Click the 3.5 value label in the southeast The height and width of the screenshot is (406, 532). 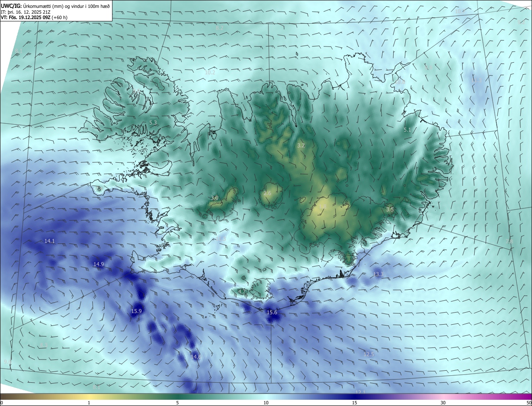[389, 210]
